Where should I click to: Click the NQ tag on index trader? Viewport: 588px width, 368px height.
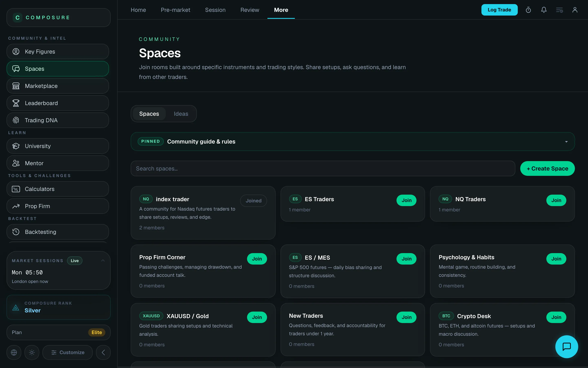tap(146, 199)
